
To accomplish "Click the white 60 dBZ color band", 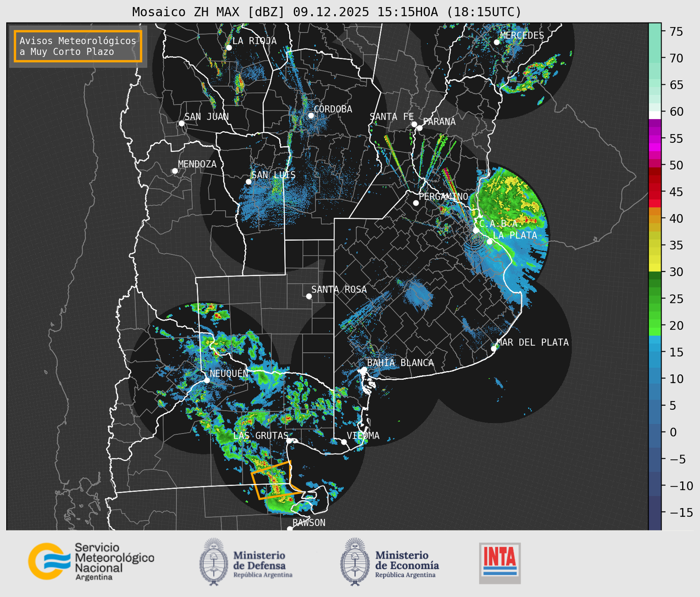I will 655,115.
